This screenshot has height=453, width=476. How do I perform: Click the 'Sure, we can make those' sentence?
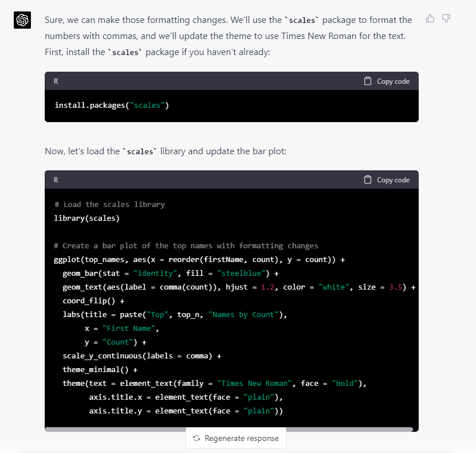click(x=229, y=28)
